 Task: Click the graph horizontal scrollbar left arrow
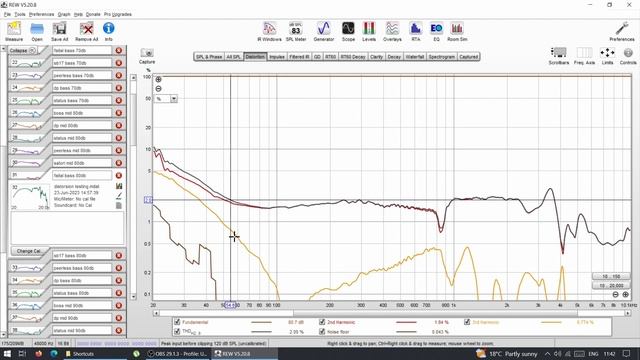156,313
